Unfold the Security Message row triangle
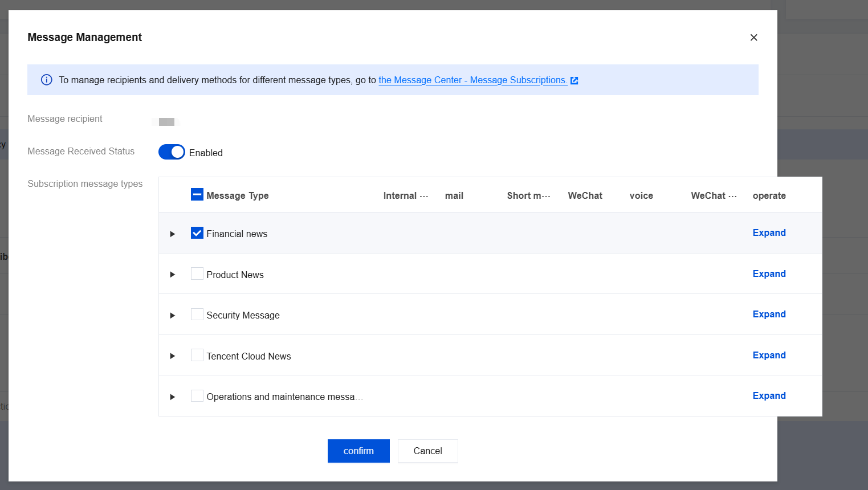The width and height of the screenshot is (868, 490). click(x=172, y=316)
